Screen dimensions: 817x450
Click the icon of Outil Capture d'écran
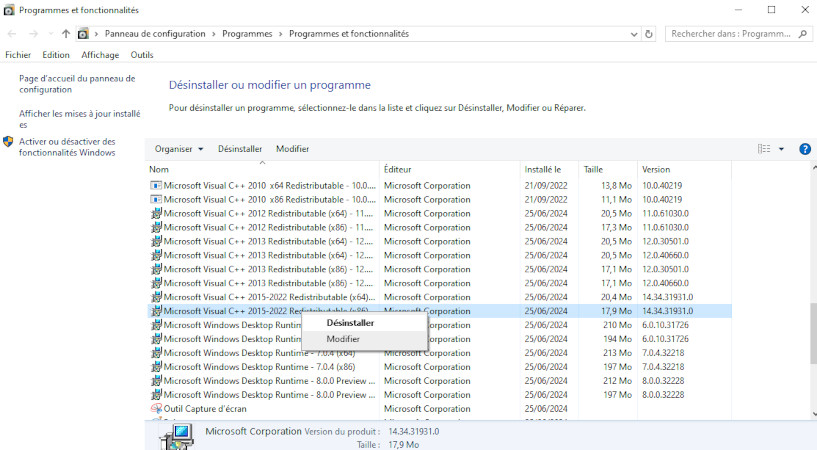pyautogui.click(x=156, y=409)
